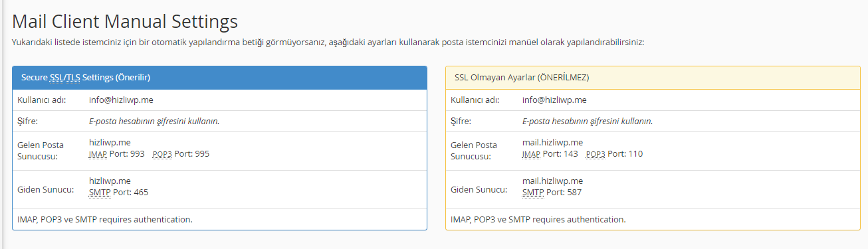Click the outgoing server hizliwp.me in the secure panel

110,181
